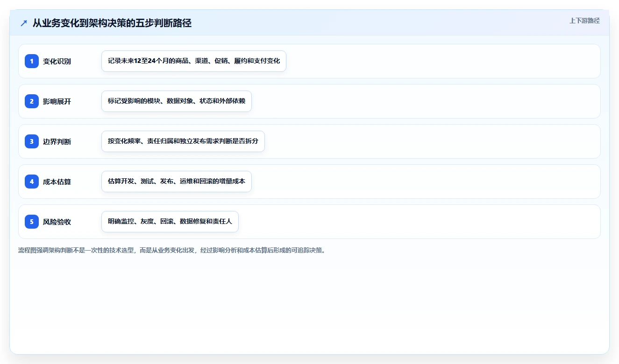Click the step 3 number badge
Image resolution: width=619 pixels, height=364 pixels.
point(32,141)
